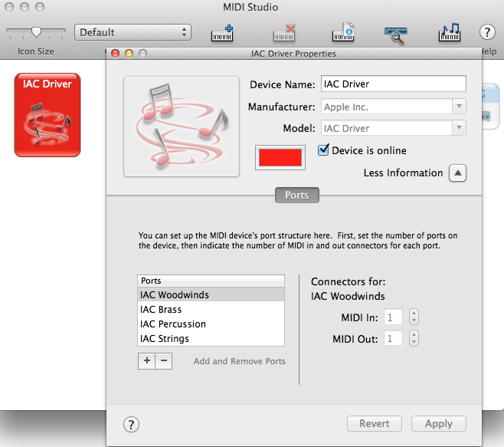Open the Show Info keyboard icon
This screenshot has height=447, width=504.
[343, 32]
